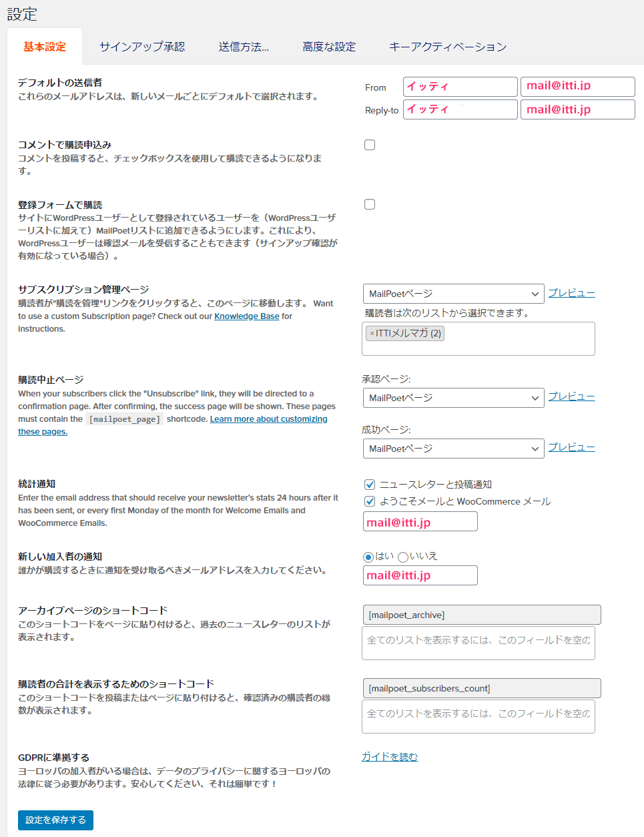Viewport: 644px width, 837px height.
Task: Enable 登録フォームで購読 checkbox
Action: click(x=370, y=204)
